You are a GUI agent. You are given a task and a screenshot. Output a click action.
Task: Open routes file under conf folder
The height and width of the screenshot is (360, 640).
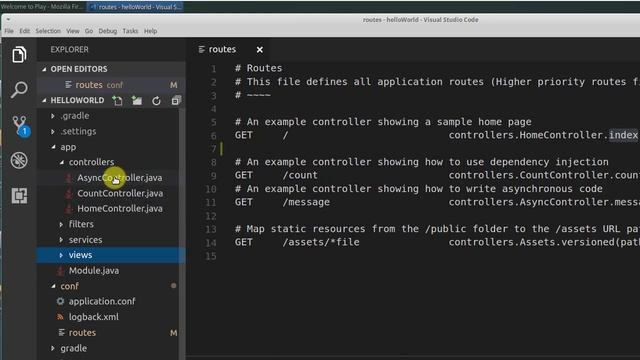tap(82, 332)
